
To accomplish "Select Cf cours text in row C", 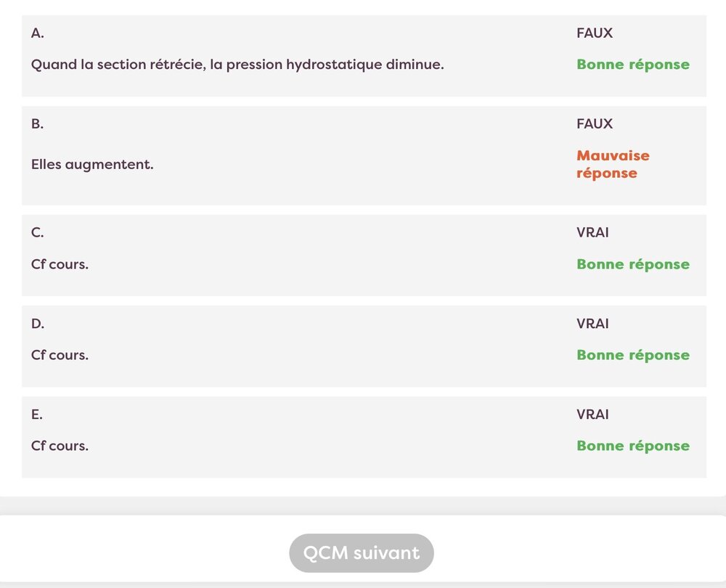I will 60,264.
